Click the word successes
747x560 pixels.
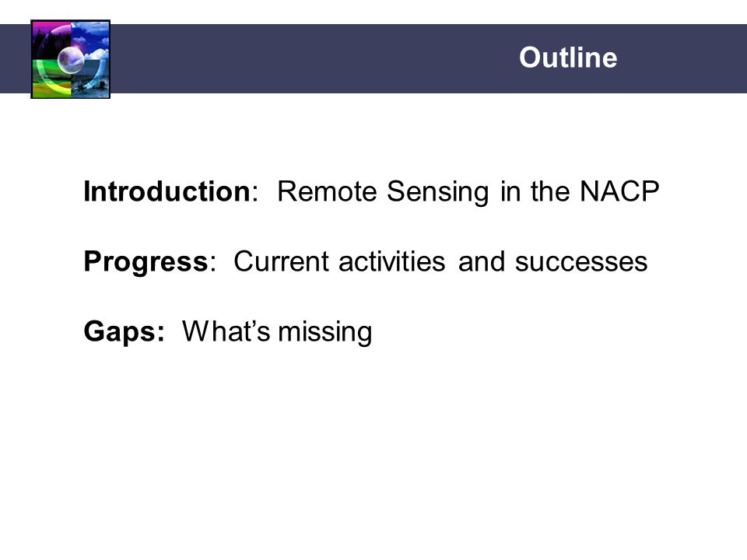click(x=581, y=262)
